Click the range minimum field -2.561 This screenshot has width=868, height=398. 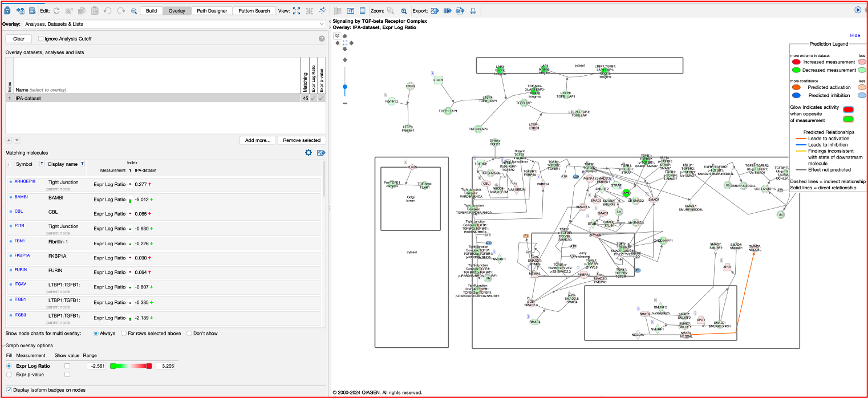coord(96,365)
